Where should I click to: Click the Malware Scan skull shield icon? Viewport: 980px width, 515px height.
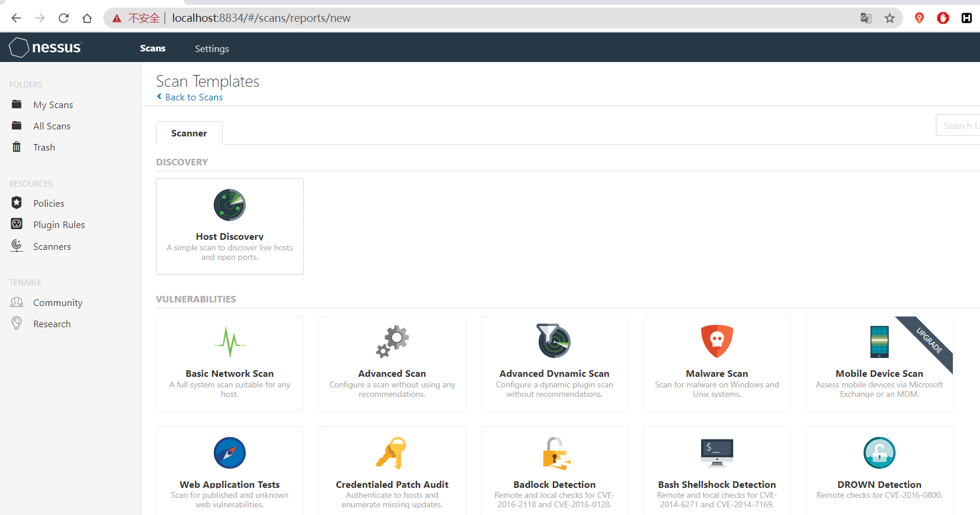[717, 341]
